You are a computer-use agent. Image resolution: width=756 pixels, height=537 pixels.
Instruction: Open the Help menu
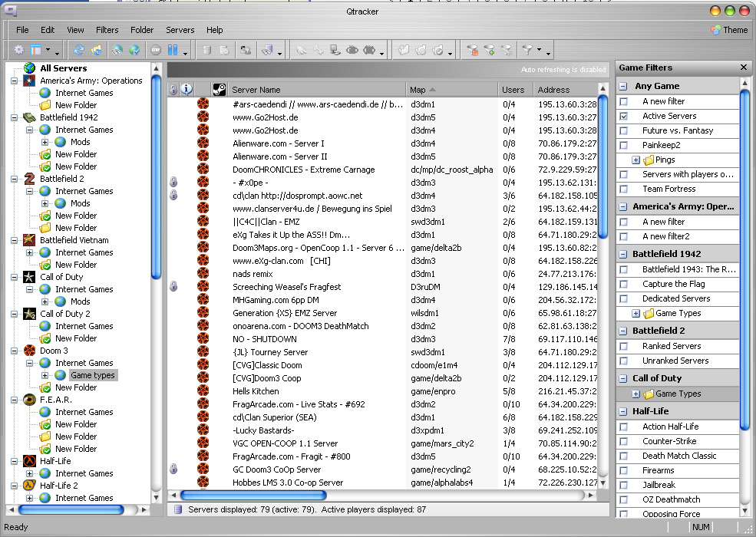pos(215,30)
